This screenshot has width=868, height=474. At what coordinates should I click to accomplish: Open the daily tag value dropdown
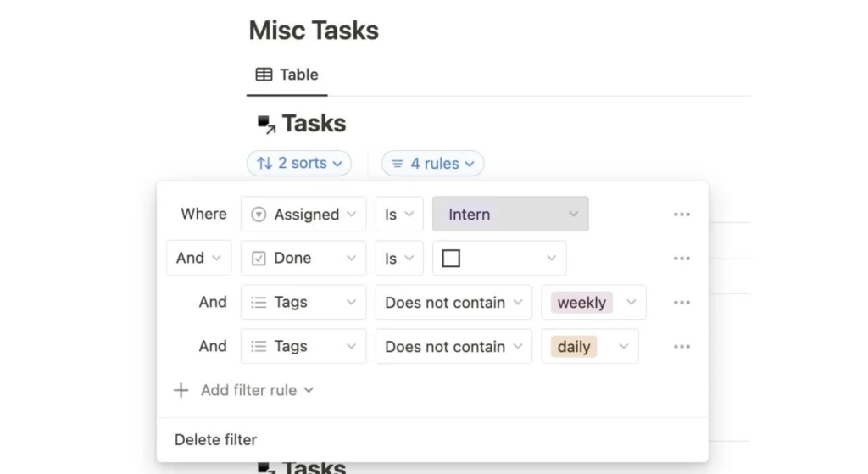pyautogui.click(x=590, y=347)
